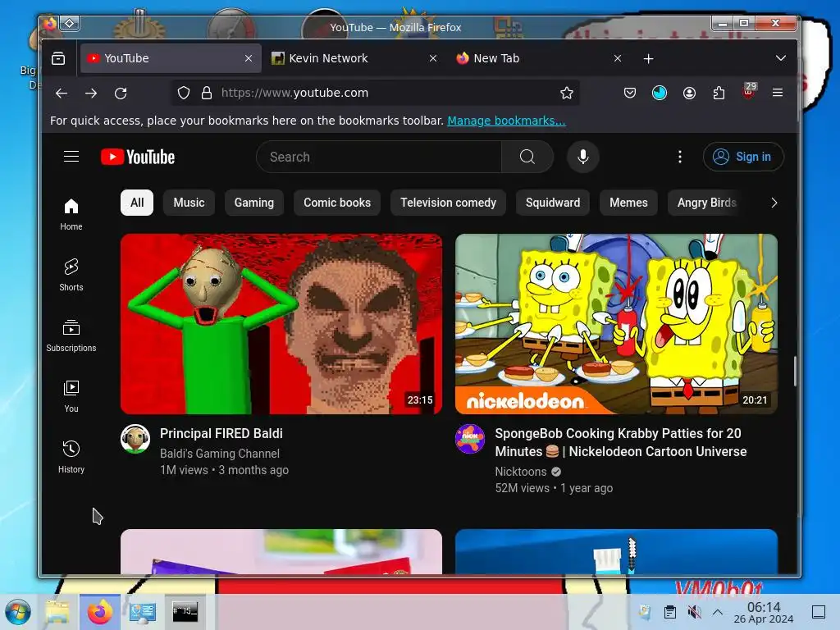The width and height of the screenshot is (840, 630).
Task: Open the Windows Start button
Action: click(18, 612)
